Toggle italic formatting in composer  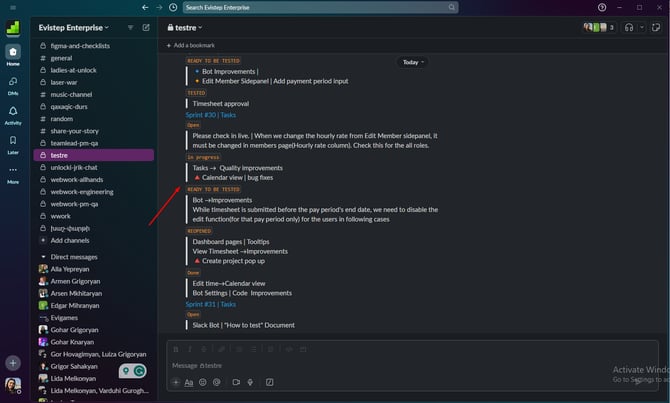click(190, 349)
